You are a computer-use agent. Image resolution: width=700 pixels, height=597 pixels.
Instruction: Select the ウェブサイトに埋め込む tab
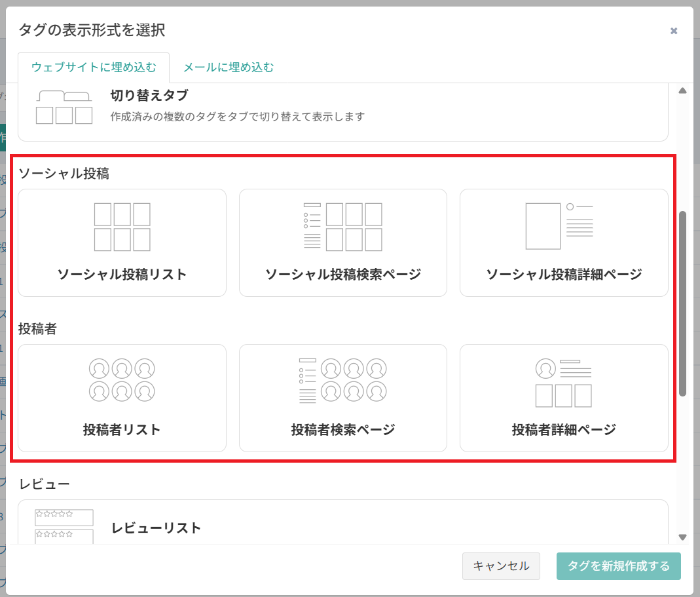(94, 67)
